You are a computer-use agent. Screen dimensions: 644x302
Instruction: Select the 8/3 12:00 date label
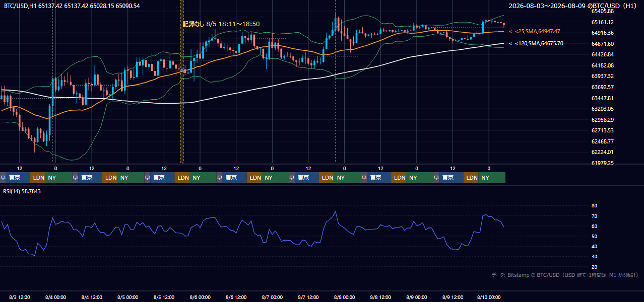19,297
